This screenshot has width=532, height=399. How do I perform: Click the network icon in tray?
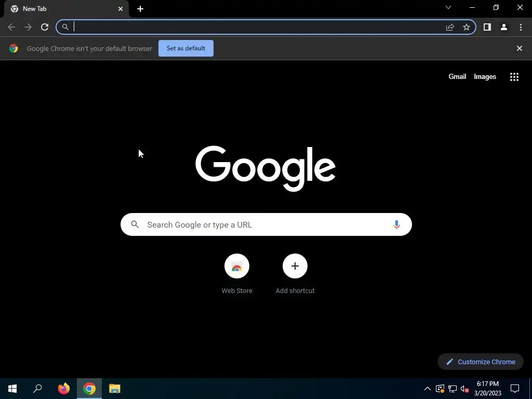[x=453, y=389]
